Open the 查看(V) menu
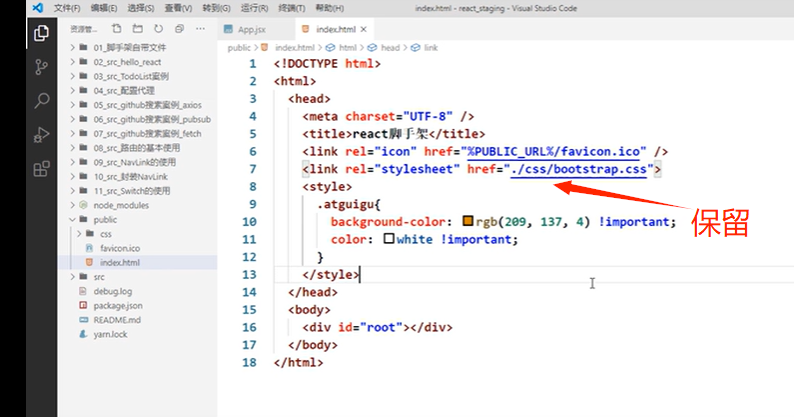 point(178,8)
